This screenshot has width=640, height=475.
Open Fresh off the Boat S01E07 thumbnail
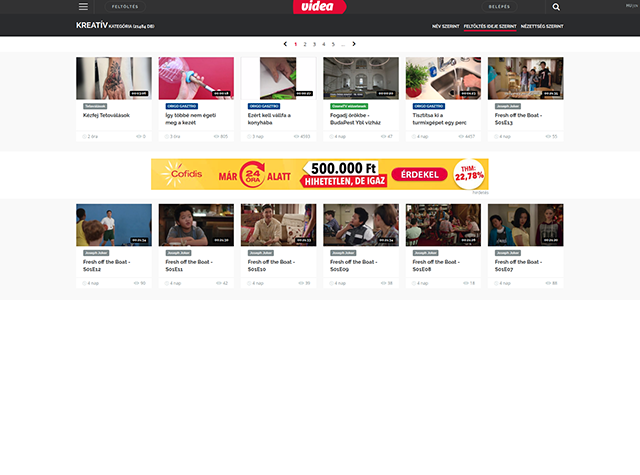click(526, 225)
